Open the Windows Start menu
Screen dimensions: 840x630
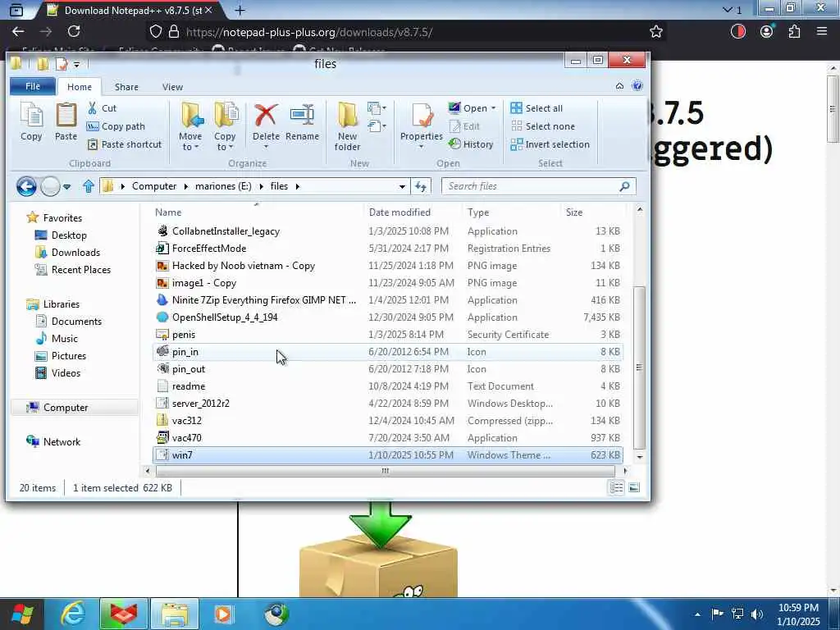(x=22, y=614)
